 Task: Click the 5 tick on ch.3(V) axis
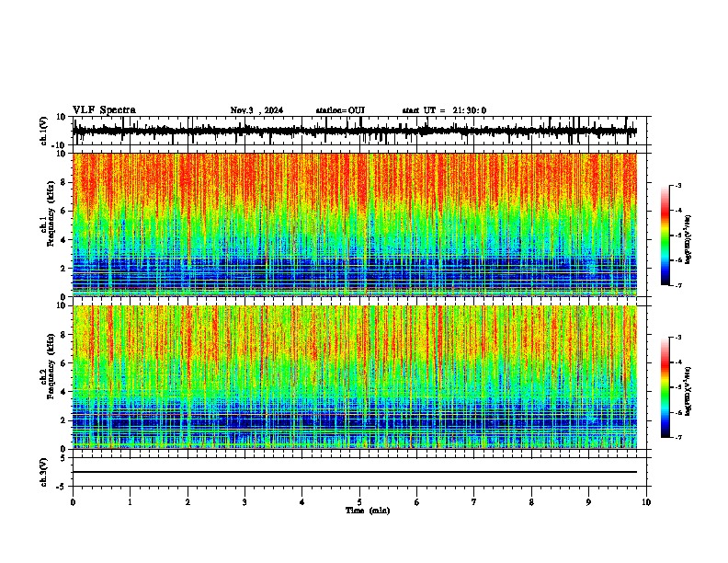click(x=63, y=457)
